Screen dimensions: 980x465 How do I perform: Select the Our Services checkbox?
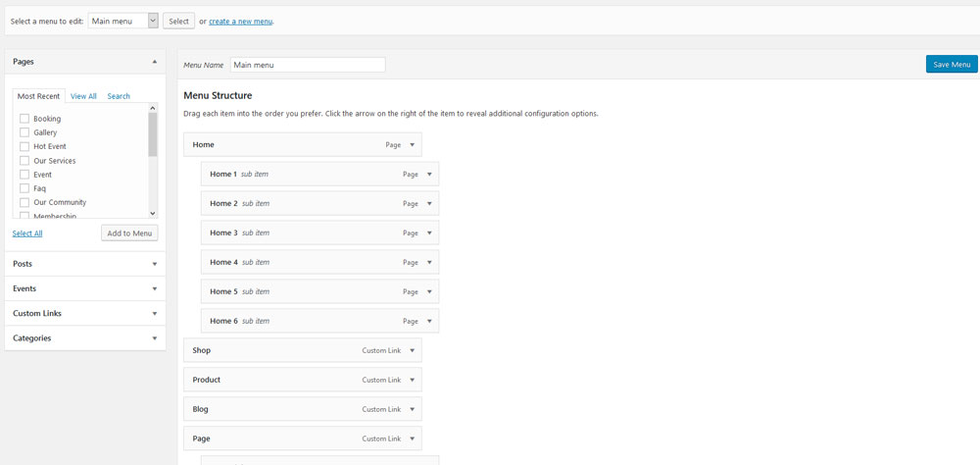(24, 161)
